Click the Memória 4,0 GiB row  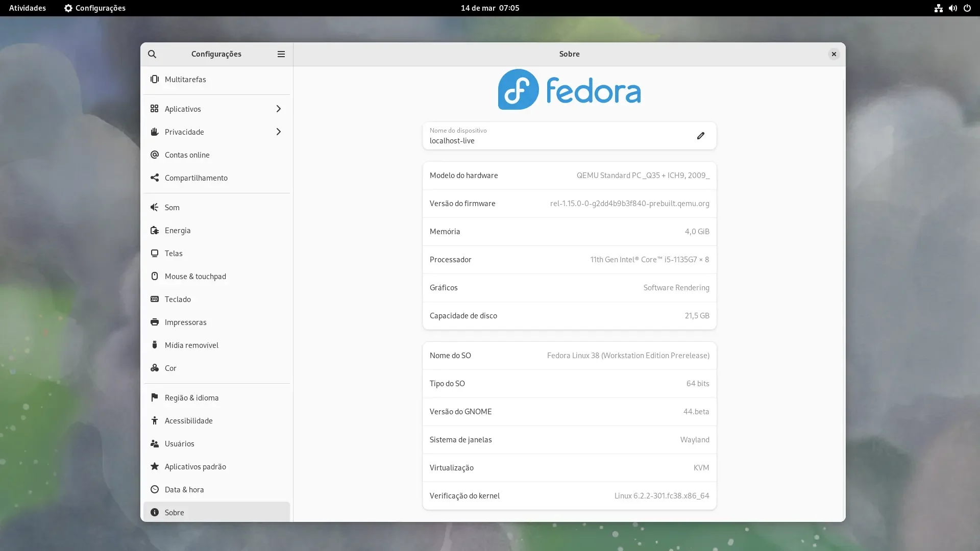569,232
